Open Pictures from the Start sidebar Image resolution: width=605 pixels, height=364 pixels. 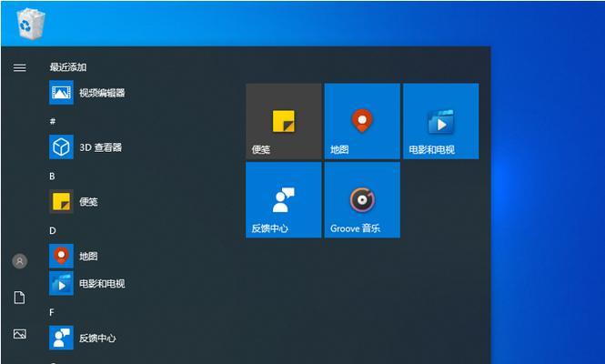point(20,334)
